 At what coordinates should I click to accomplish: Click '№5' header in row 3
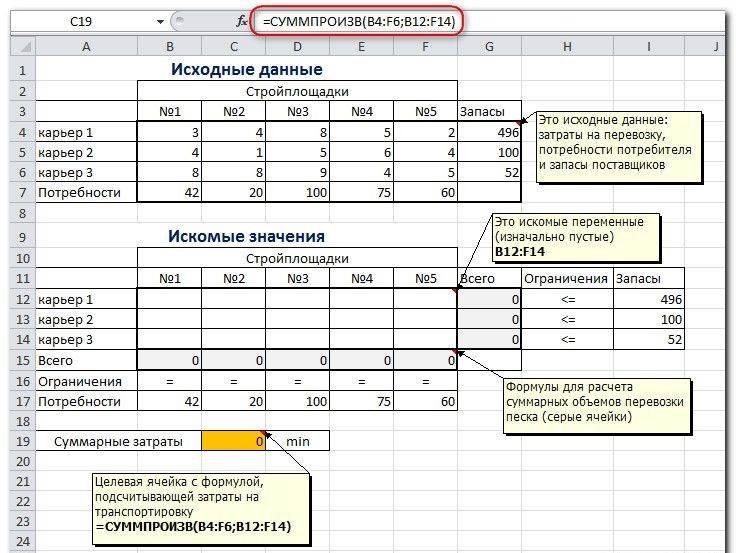pos(425,111)
